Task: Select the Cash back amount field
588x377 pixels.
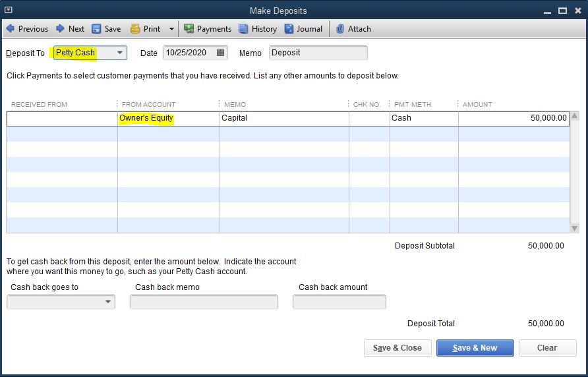Action: tap(339, 302)
